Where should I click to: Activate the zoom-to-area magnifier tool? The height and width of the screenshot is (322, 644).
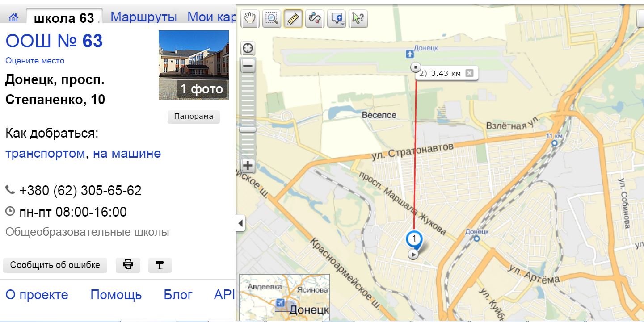271,18
